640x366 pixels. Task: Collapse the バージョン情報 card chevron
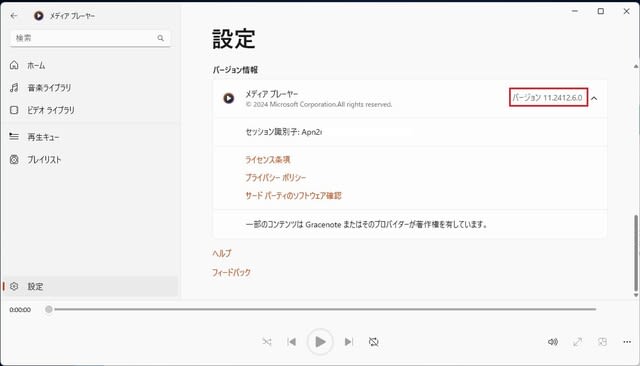(x=594, y=98)
